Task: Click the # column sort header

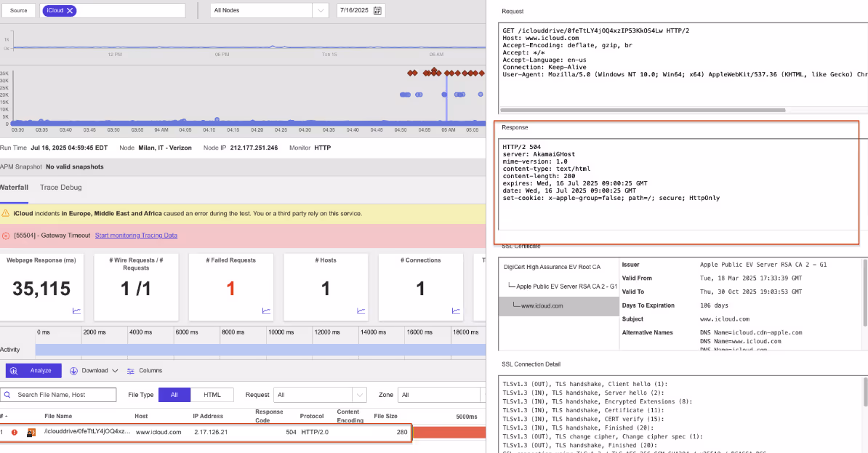Action: click(4, 417)
